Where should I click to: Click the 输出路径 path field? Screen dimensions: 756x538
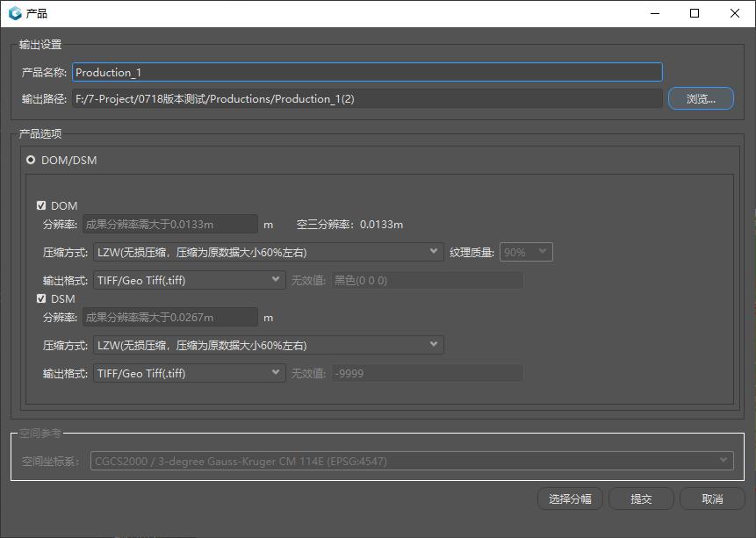point(367,99)
